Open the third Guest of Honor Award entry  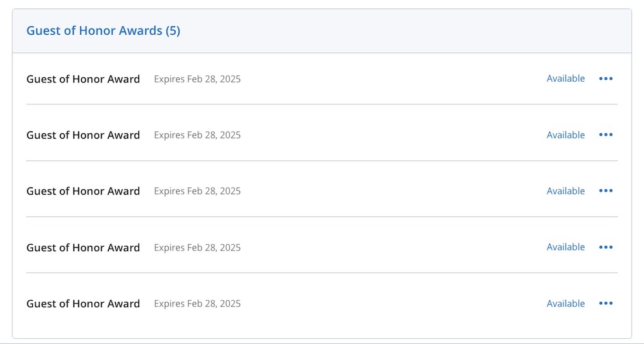[83, 191]
